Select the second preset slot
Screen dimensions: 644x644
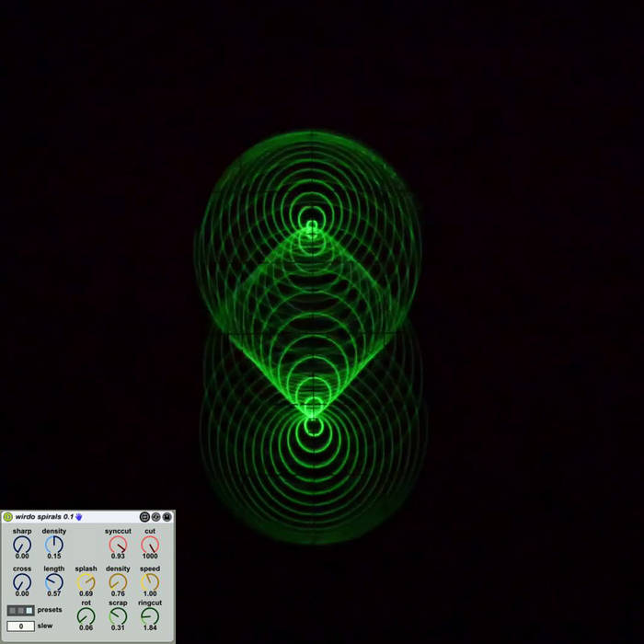pyautogui.click(x=20, y=610)
